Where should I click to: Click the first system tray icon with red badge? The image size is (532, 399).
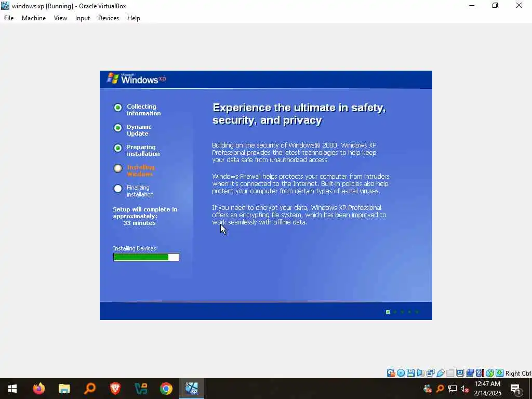[x=428, y=389]
